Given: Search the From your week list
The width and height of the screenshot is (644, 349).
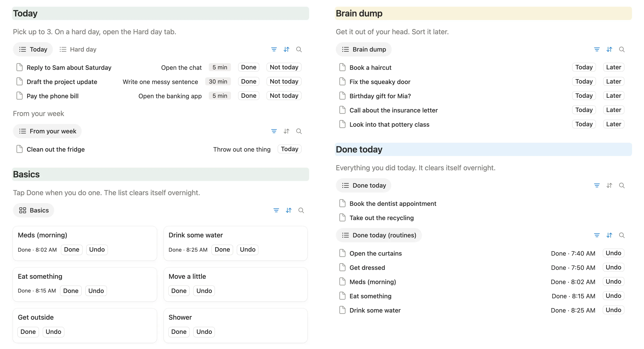Looking at the screenshot, I should point(299,131).
